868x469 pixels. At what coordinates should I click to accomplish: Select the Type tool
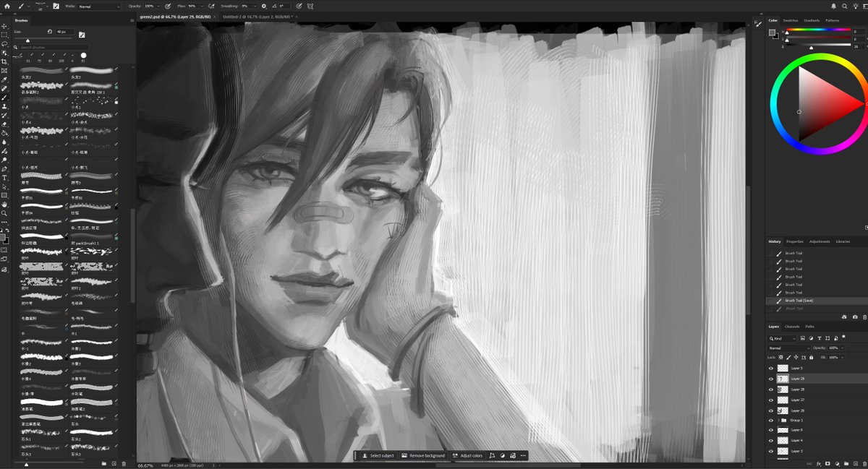(4, 178)
